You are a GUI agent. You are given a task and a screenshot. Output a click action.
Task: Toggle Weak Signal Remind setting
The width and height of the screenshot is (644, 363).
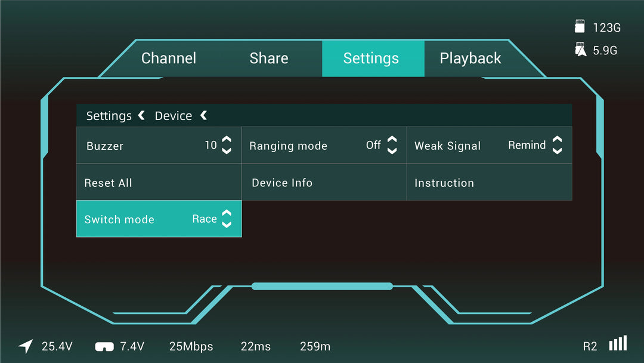pyautogui.click(x=527, y=145)
